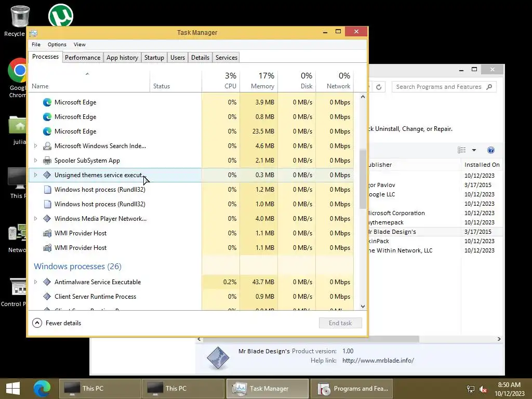
Task: Click the Antimalware Service Executable icon
Action: [47, 282]
